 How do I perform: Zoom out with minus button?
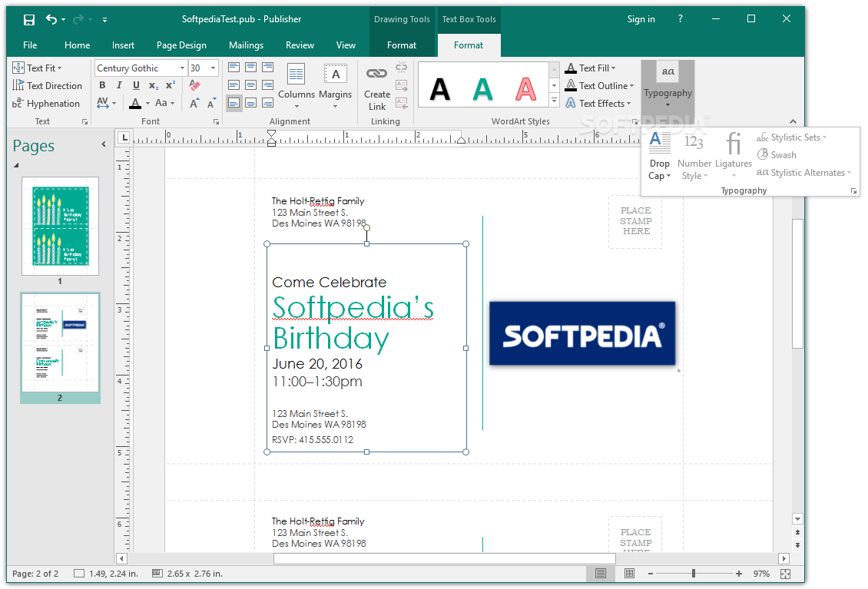pyautogui.click(x=651, y=574)
